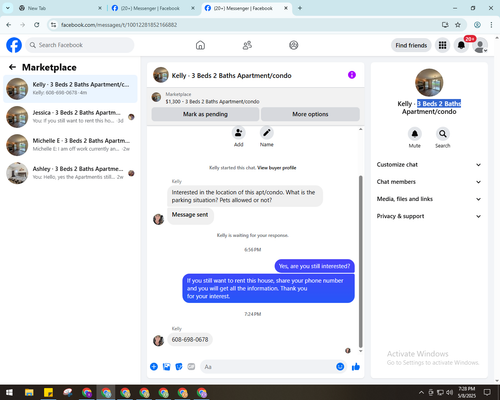
Task: Open Facebook logo home link
Action: 14,45
